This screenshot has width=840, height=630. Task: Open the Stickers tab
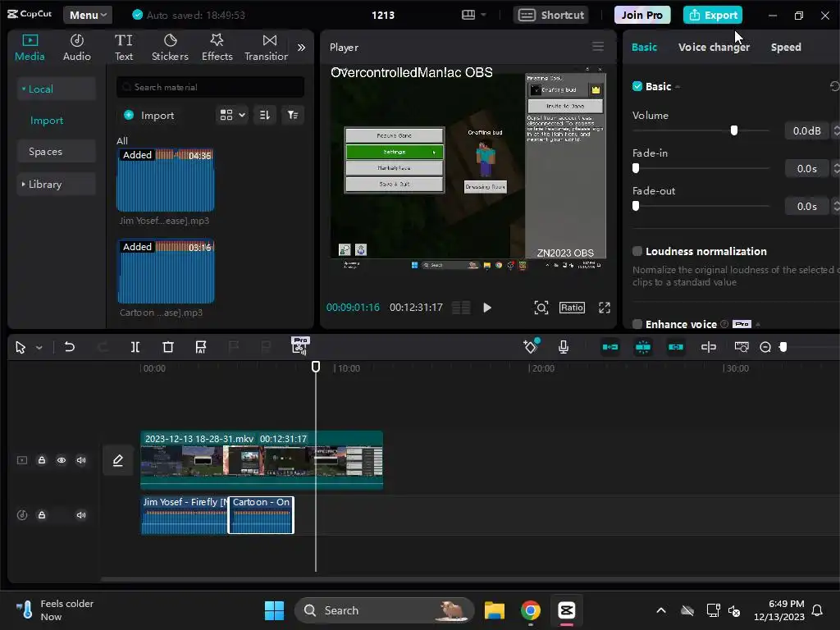pos(170,47)
